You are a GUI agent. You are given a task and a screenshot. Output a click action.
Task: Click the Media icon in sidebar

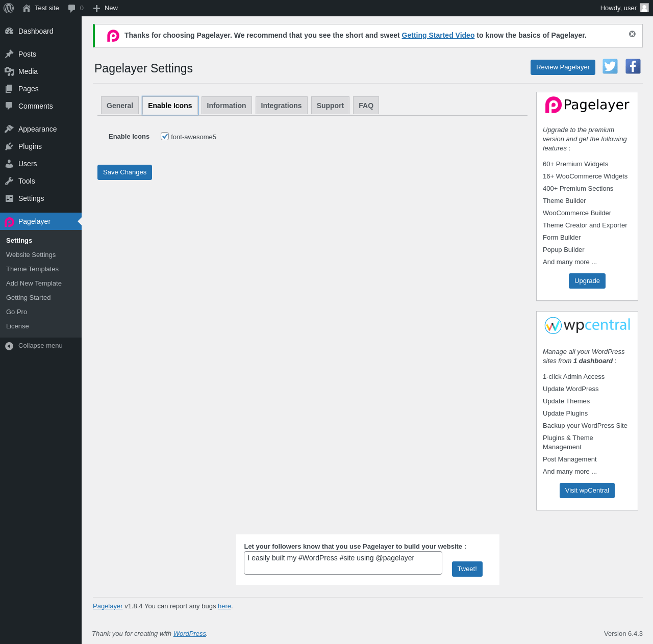tap(9, 71)
